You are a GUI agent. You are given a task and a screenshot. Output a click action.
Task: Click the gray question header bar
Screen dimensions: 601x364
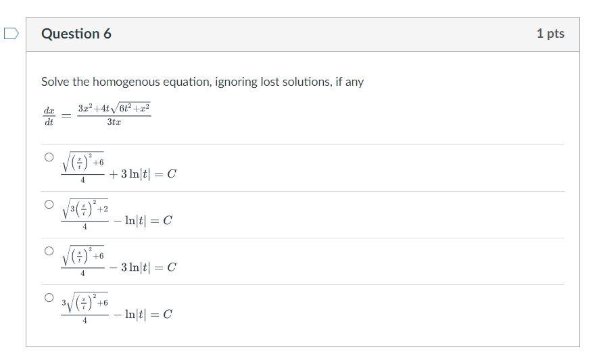303,34
